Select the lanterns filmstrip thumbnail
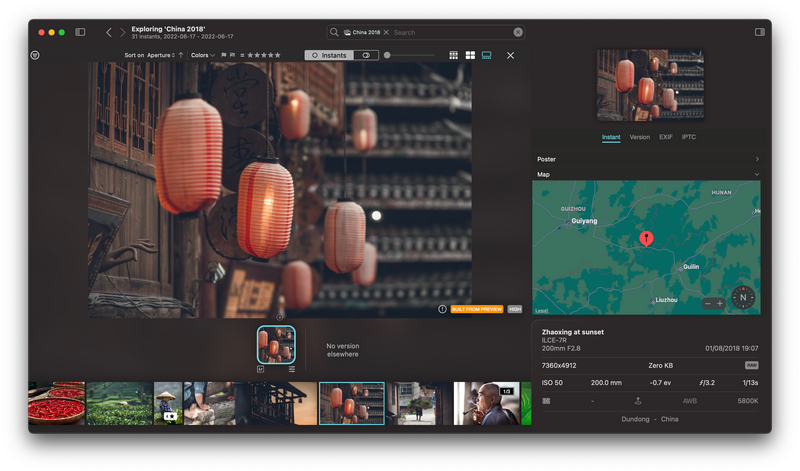800x471 pixels. tap(352, 403)
